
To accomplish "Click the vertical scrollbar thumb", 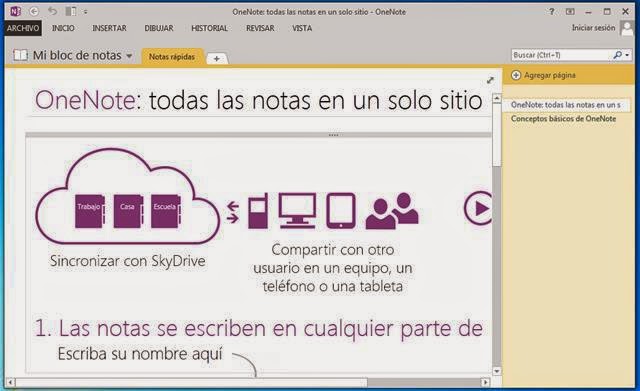I will point(497,135).
